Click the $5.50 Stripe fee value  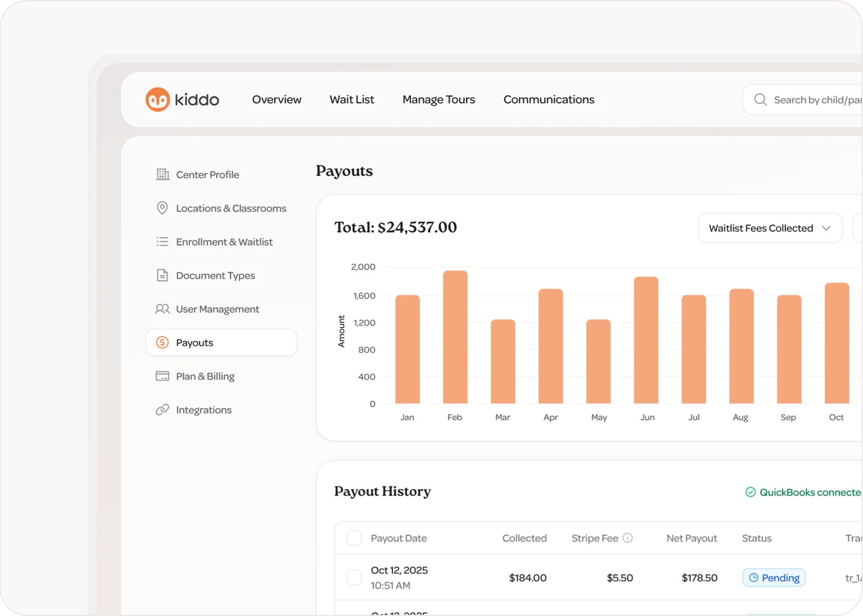(x=620, y=578)
